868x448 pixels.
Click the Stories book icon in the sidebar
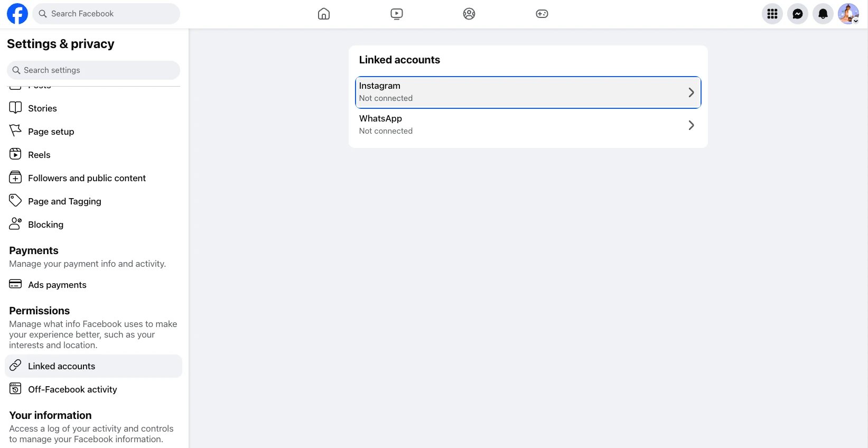15,108
